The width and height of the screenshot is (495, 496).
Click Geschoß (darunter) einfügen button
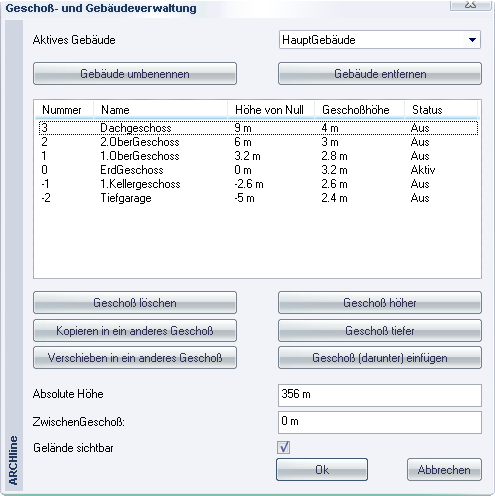click(380, 358)
